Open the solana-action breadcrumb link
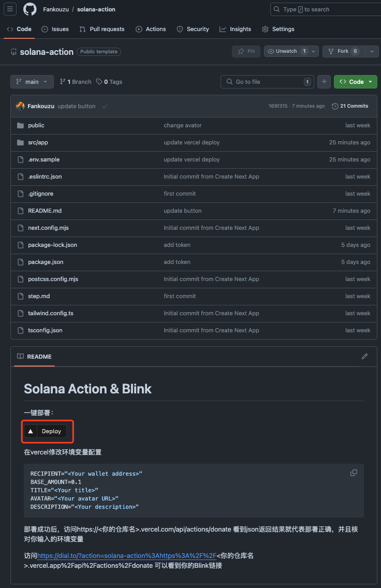381x588 pixels. pyautogui.click(x=96, y=9)
